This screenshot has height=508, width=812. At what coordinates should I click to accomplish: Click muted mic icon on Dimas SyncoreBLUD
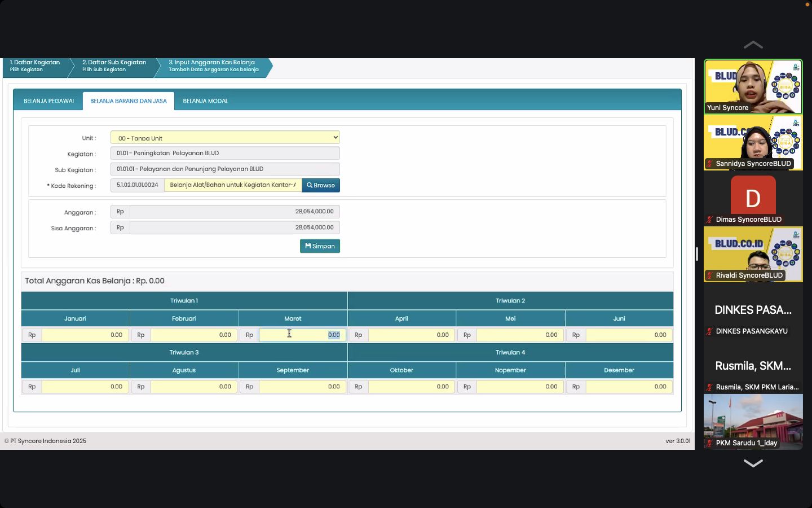pyautogui.click(x=709, y=220)
